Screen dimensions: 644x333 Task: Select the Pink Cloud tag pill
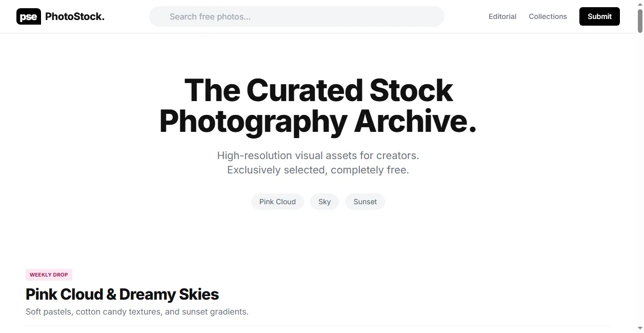pos(277,202)
